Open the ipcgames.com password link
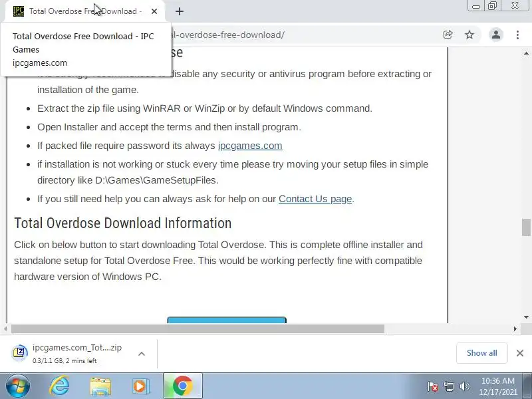Image resolution: width=532 pixels, height=399 pixels. click(250, 146)
